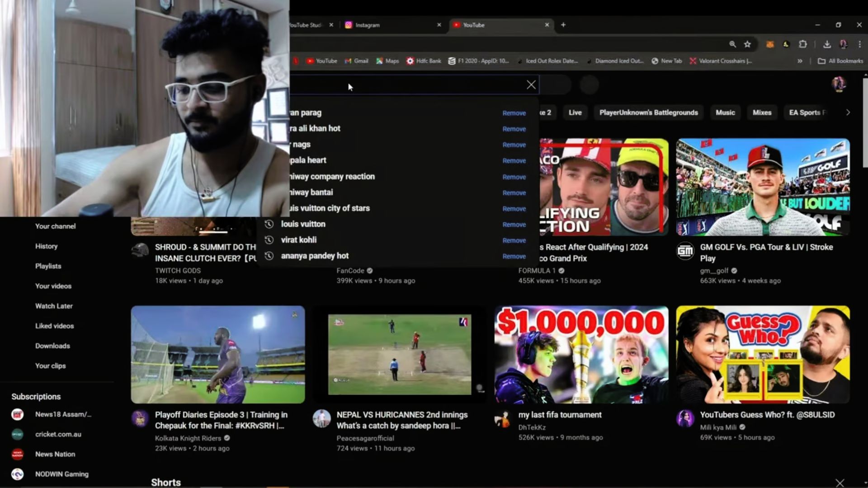Open the Maps bookmark
This screenshot has height=488, width=868.
click(x=387, y=61)
